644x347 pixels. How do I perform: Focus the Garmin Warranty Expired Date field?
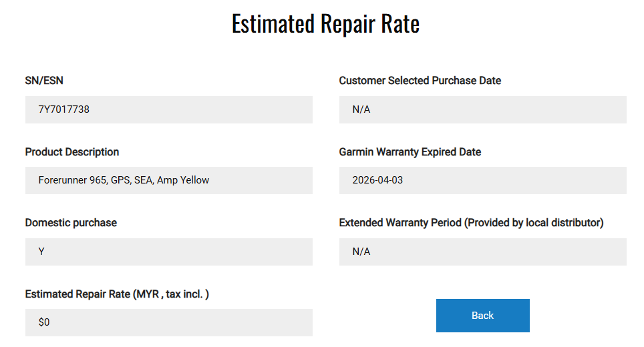click(x=482, y=180)
